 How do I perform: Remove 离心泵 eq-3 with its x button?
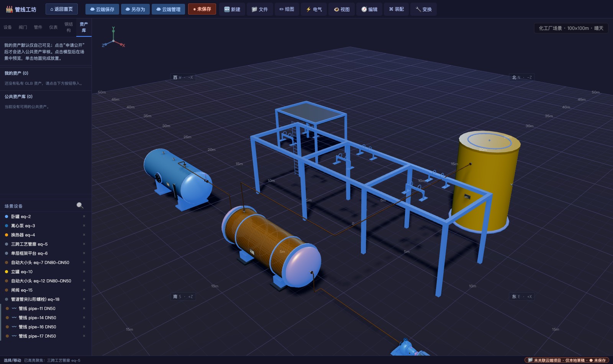point(84,226)
